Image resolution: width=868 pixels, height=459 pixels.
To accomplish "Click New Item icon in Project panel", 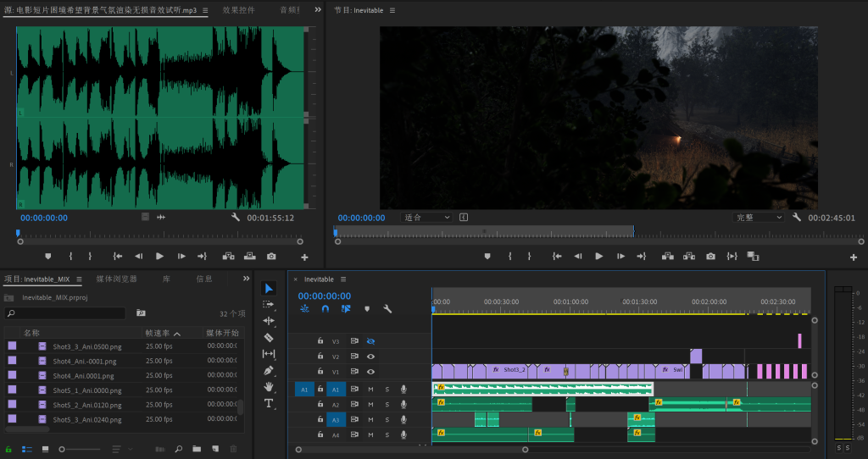I will point(214,449).
